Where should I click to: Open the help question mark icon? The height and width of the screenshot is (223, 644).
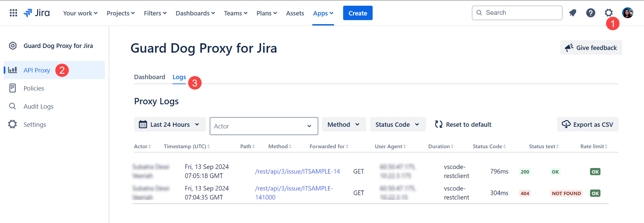[591, 13]
